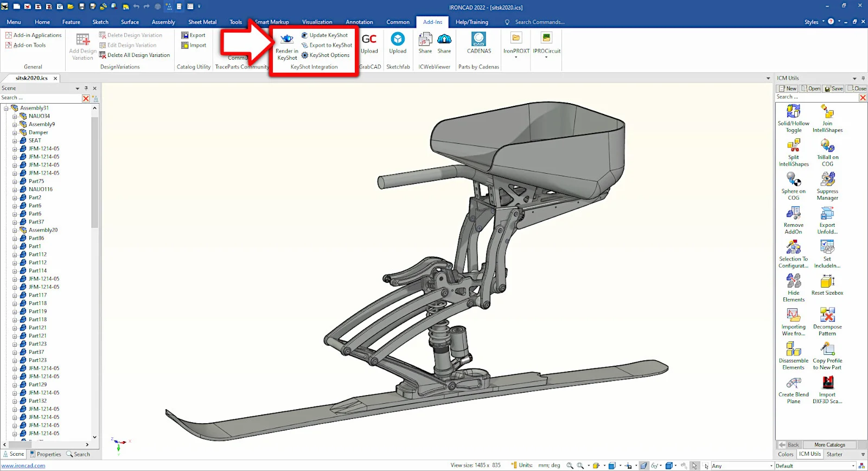The image size is (868, 471).
Task: Open CADENAS parts catalog
Action: [x=478, y=41]
